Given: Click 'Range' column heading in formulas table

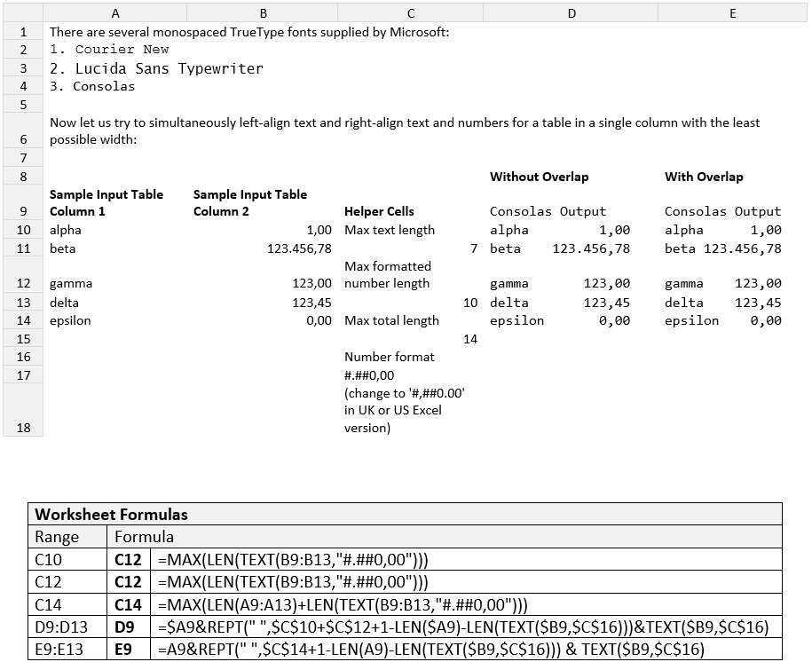Looking at the screenshot, I should tap(57, 537).
